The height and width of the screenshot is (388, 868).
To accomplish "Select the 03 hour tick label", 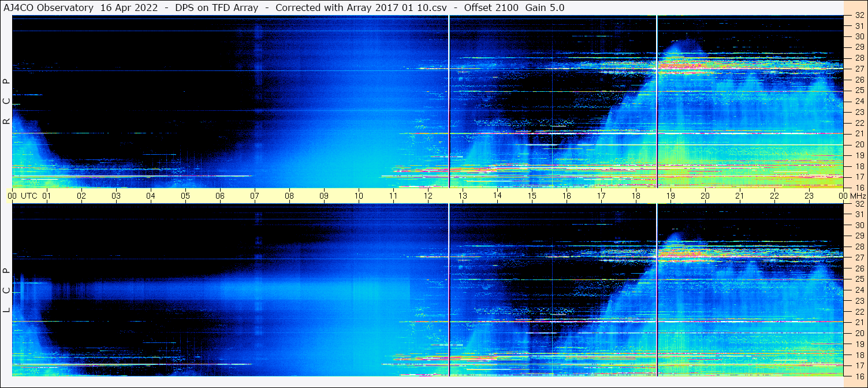I will point(116,196).
